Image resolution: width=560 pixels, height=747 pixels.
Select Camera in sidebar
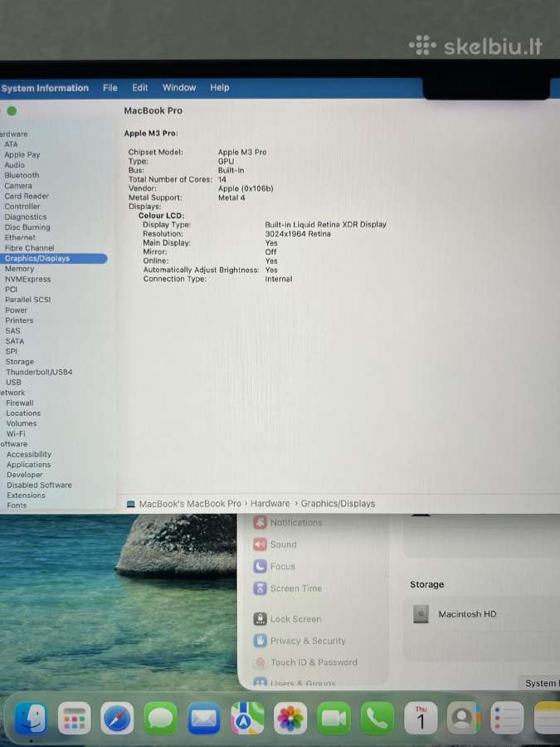coord(18,186)
